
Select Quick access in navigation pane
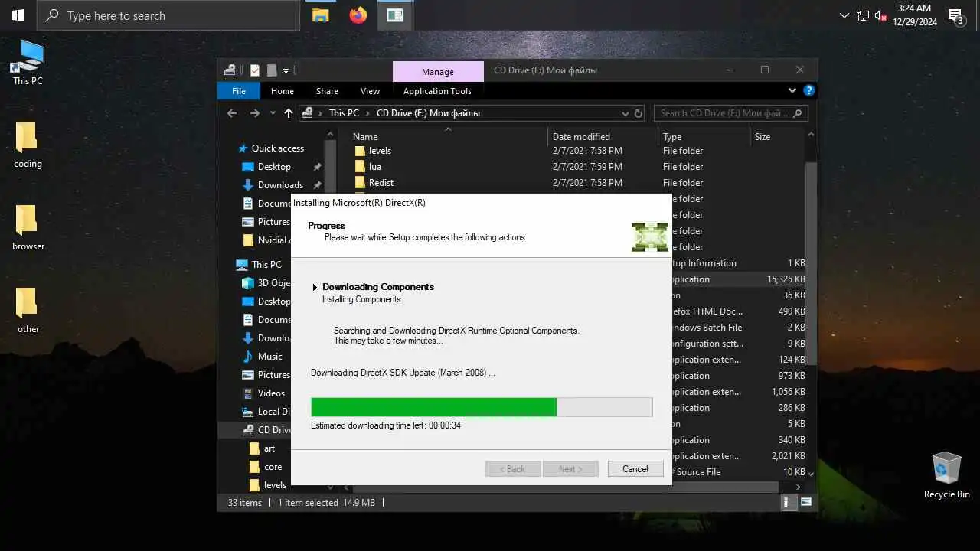pos(277,148)
